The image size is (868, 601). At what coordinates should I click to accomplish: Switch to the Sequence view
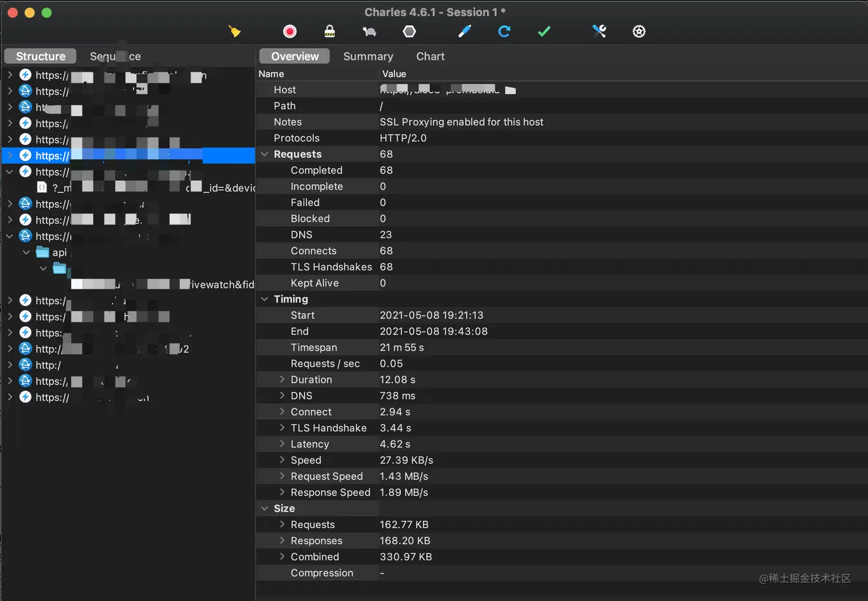(x=115, y=56)
